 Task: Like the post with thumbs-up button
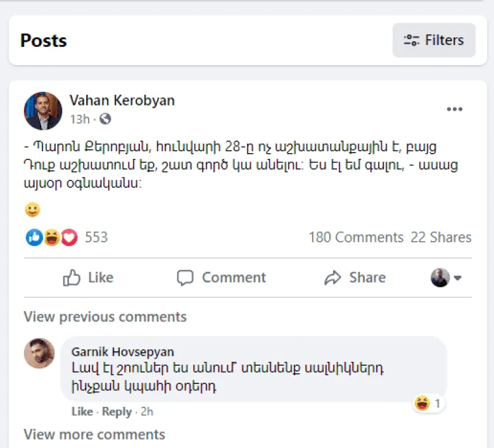click(88, 278)
